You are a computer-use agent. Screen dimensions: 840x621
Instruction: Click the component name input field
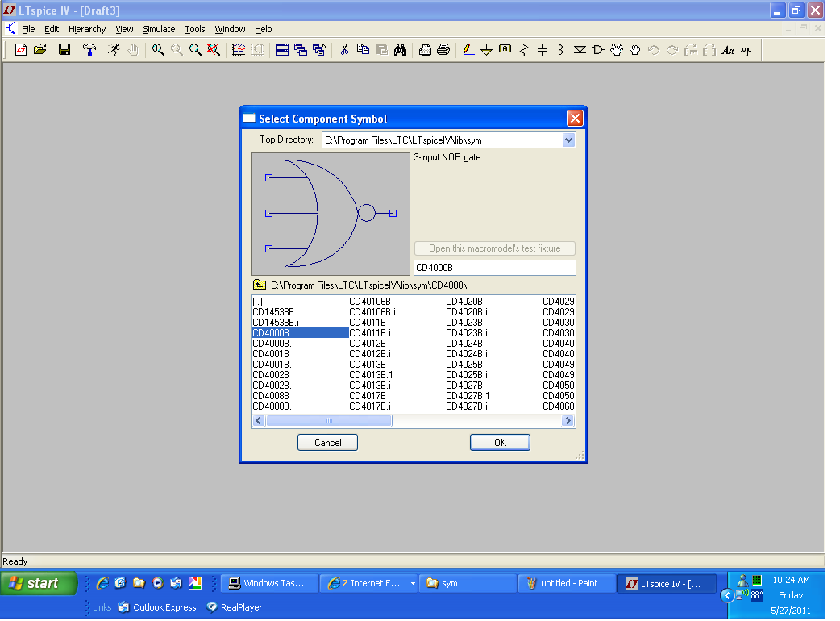(495, 268)
